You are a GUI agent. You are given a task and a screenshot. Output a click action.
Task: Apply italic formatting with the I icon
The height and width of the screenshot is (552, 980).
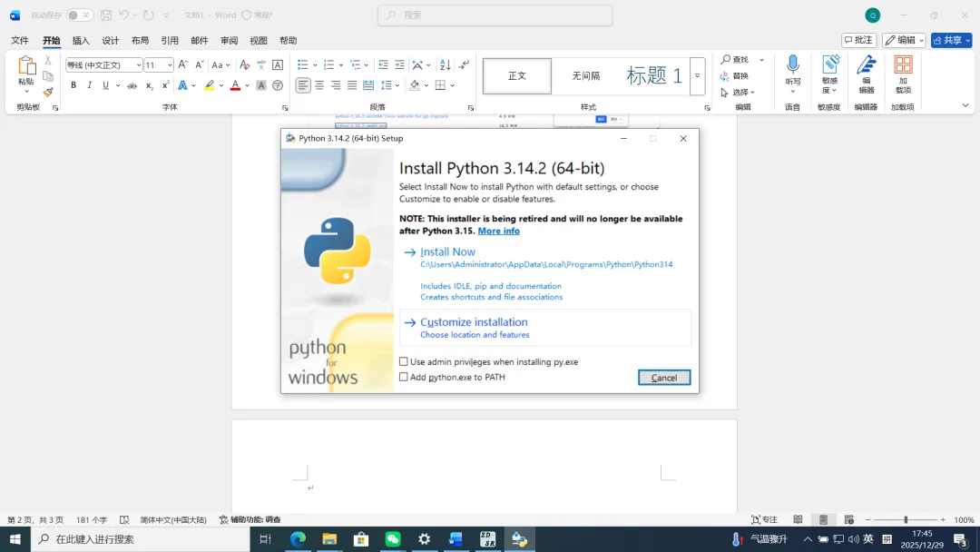click(x=89, y=85)
